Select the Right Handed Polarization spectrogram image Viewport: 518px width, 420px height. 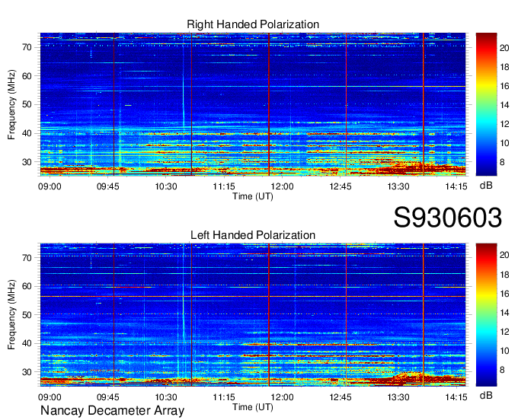pos(253,104)
